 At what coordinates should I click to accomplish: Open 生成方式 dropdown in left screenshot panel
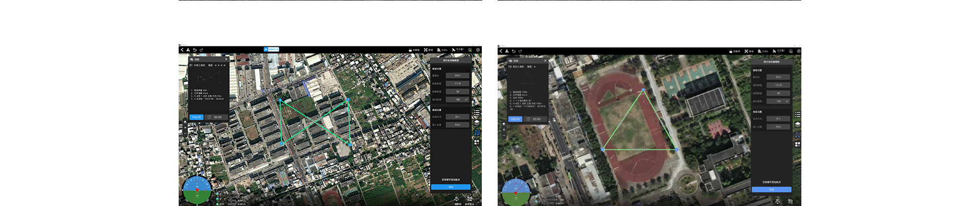(457, 117)
